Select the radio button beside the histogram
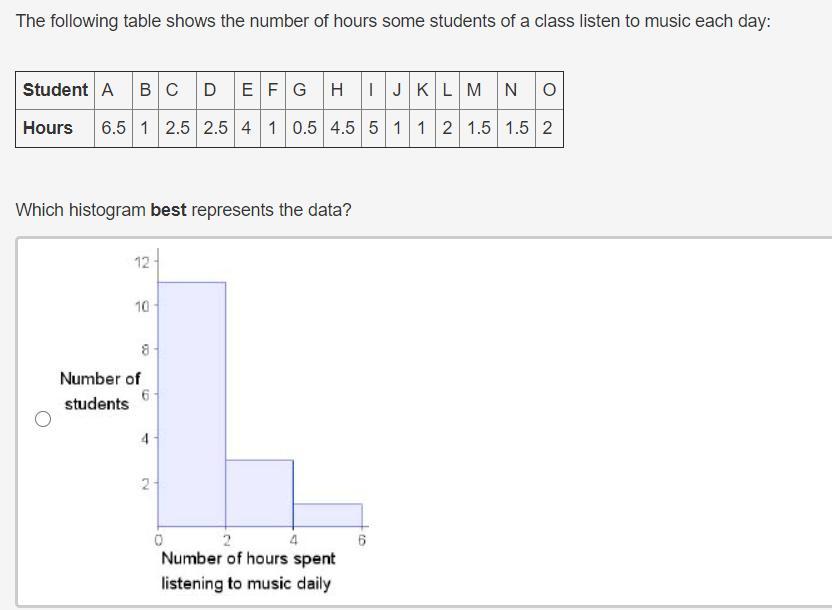 click(x=43, y=419)
